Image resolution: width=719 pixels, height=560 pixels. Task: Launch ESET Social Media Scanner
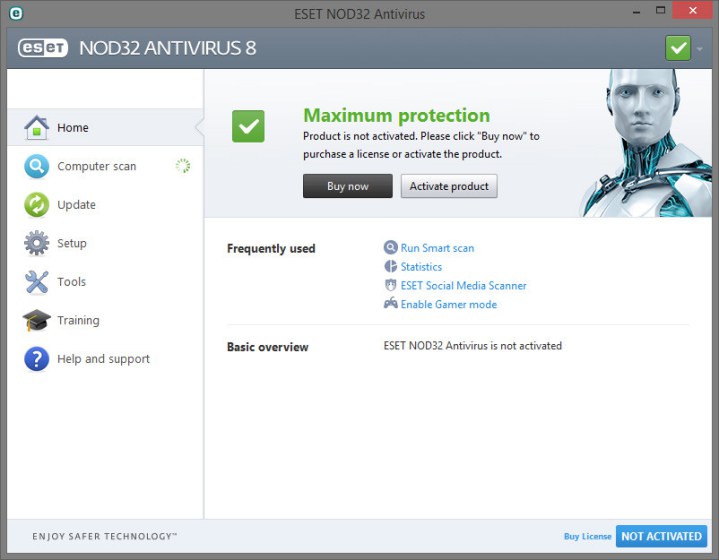pyautogui.click(x=463, y=286)
